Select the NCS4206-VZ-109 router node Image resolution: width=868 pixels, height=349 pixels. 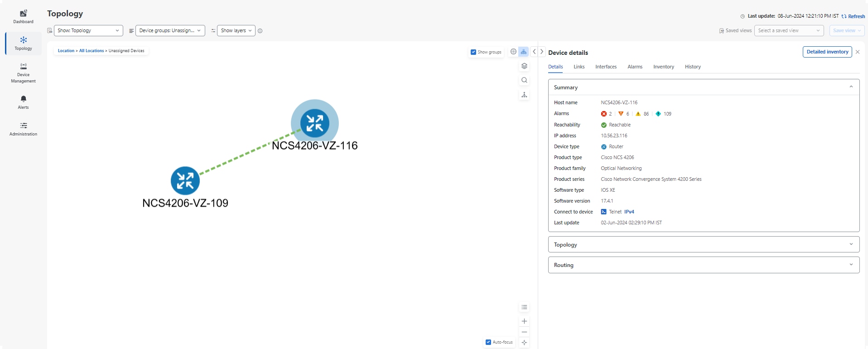tap(185, 180)
